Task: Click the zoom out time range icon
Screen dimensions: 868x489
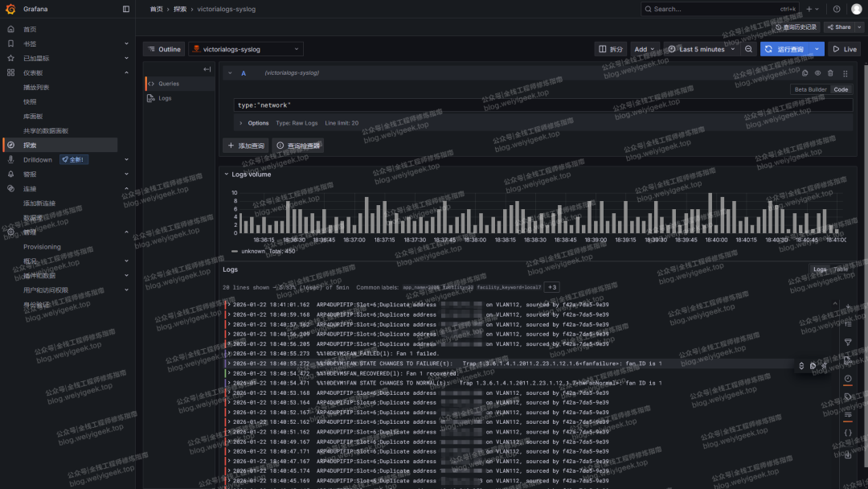Action: coord(748,49)
